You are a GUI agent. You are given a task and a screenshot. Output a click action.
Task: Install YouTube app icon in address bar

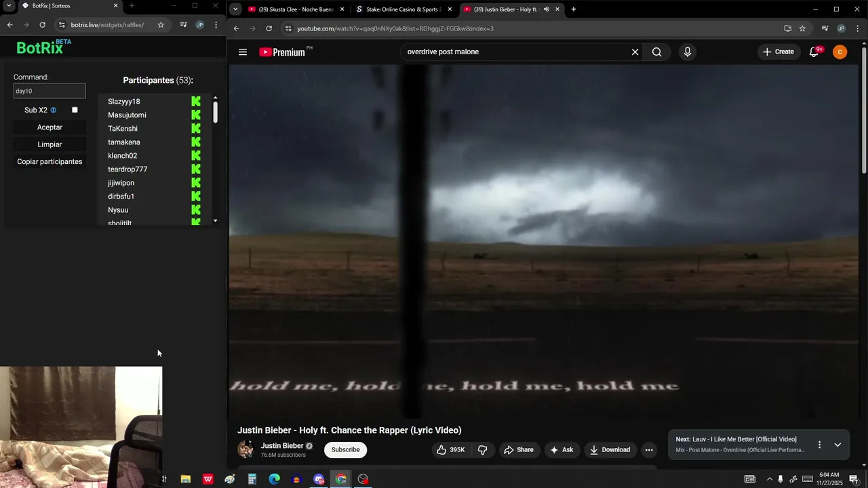click(x=787, y=28)
